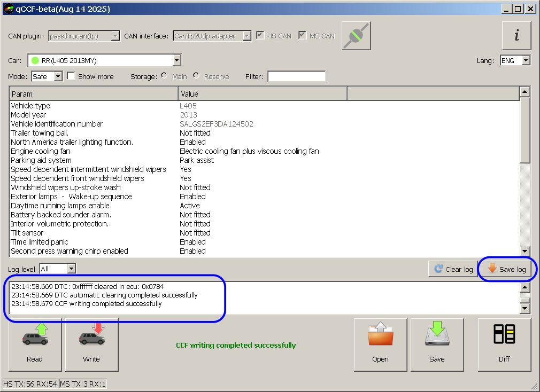
Task: Open the info 'i' button
Action: tap(516, 36)
